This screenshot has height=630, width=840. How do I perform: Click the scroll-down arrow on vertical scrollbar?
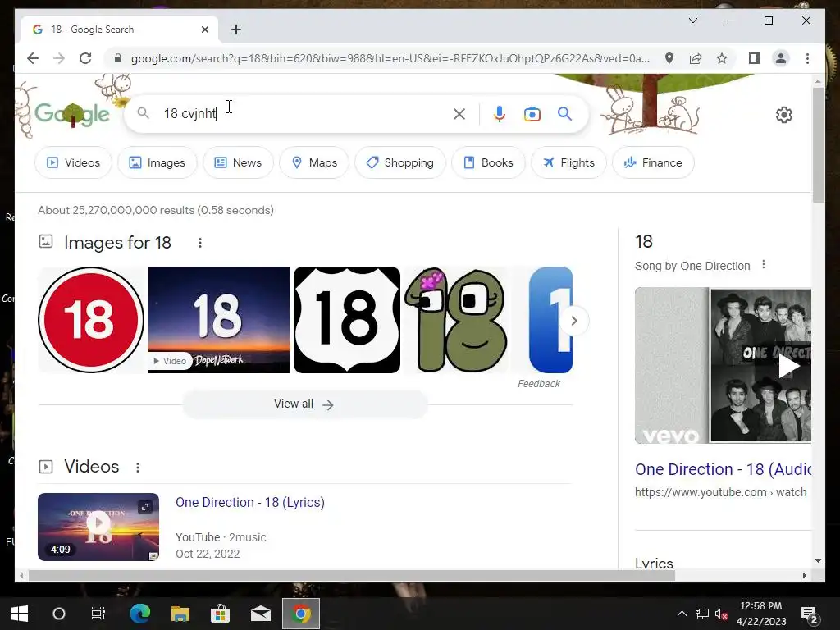pyautogui.click(x=818, y=561)
